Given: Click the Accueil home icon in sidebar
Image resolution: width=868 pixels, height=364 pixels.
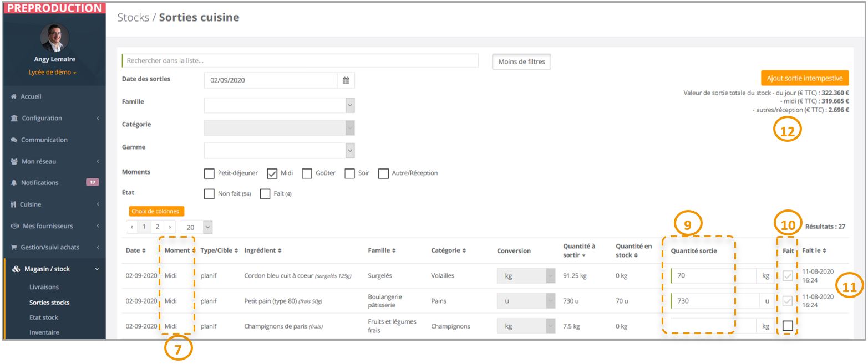Looking at the screenshot, I should [x=14, y=97].
